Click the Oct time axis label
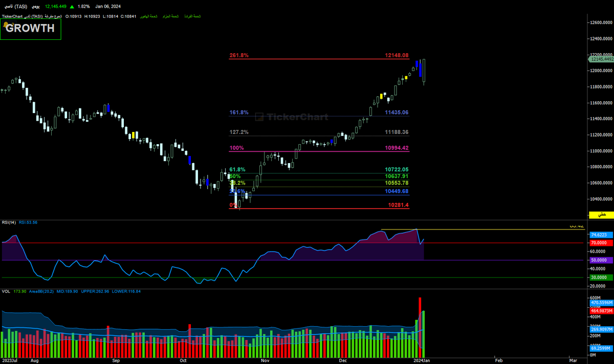Screen dimensions: 614x364 click(x=183, y=360)
